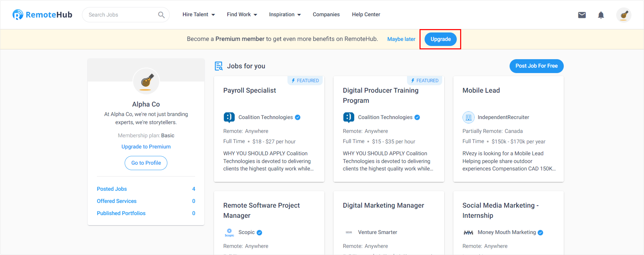Click 'Partially Remote: Canada' text
Viewport: 644px width, 255px height.
pos(492,131)
